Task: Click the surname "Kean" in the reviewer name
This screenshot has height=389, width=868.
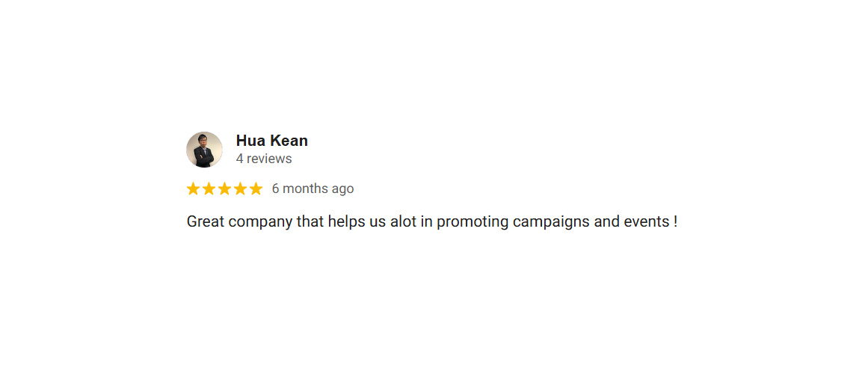Action: tap(289, 141)
